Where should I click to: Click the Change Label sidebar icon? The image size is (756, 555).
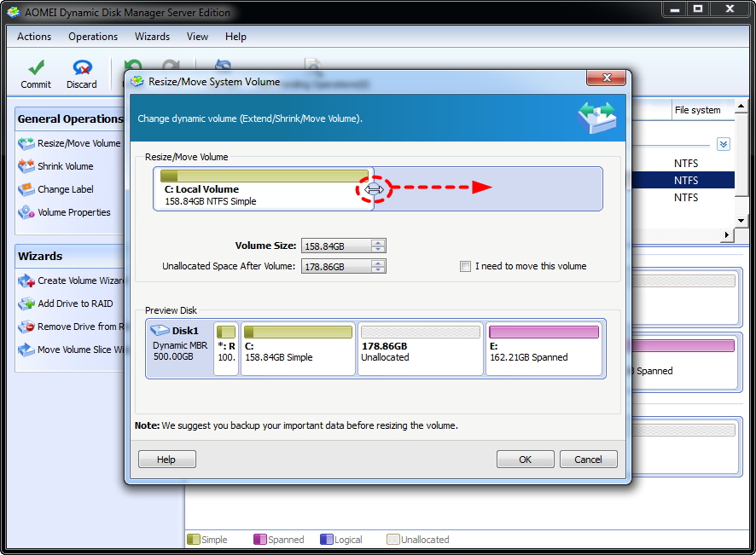coord(26,189)
